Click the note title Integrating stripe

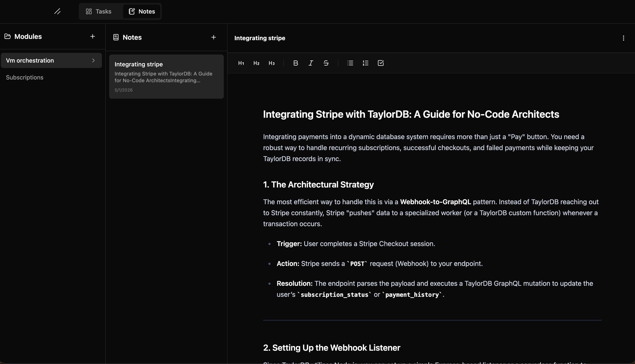pyautogui.click(x=260, y=38)
